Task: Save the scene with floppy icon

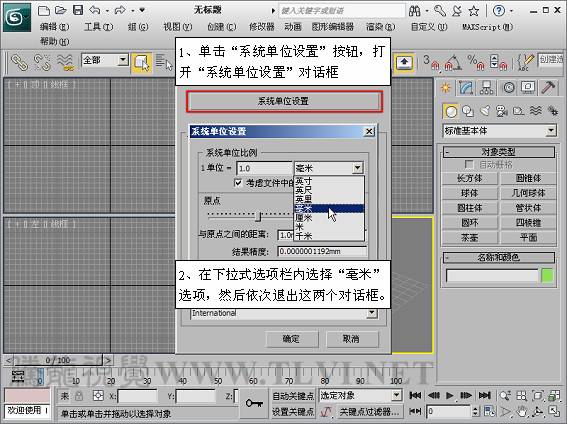Action: coord(78,10)
